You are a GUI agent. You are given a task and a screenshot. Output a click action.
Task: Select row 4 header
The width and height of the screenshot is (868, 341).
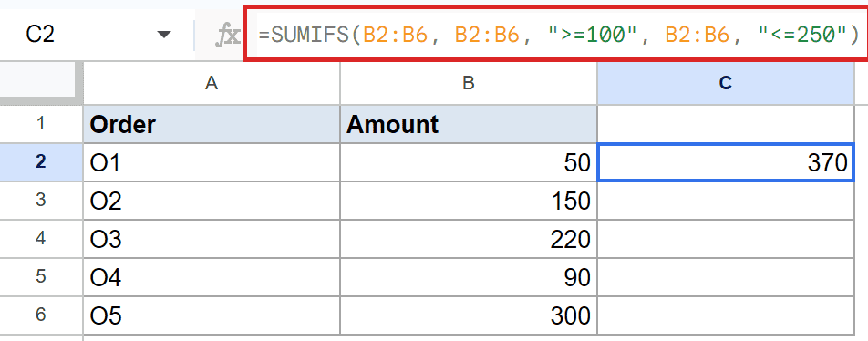tap(41, 239)
